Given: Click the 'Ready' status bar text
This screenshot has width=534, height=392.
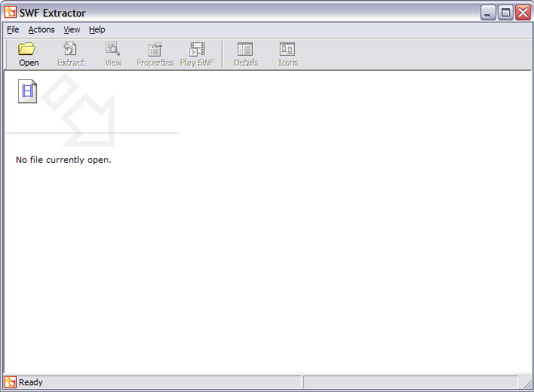Looking at the screenshot, I should click(31, 382).
